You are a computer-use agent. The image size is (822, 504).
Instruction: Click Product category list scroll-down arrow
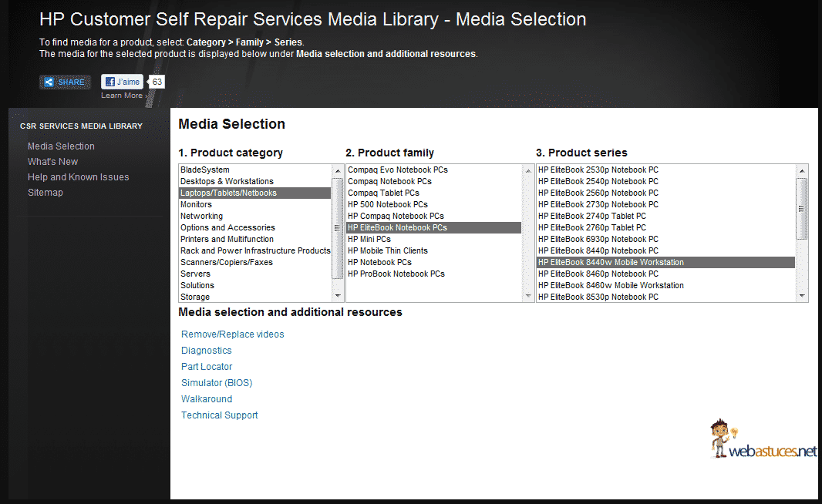point(338,295)
